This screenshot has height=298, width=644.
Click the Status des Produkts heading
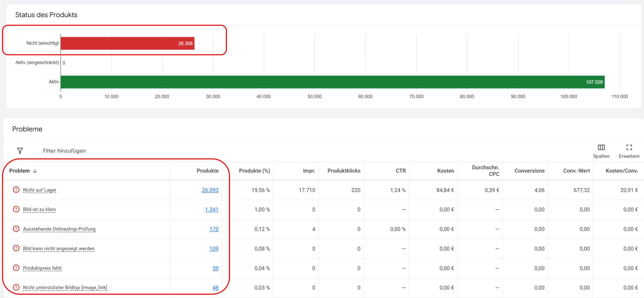coord(46,15)
